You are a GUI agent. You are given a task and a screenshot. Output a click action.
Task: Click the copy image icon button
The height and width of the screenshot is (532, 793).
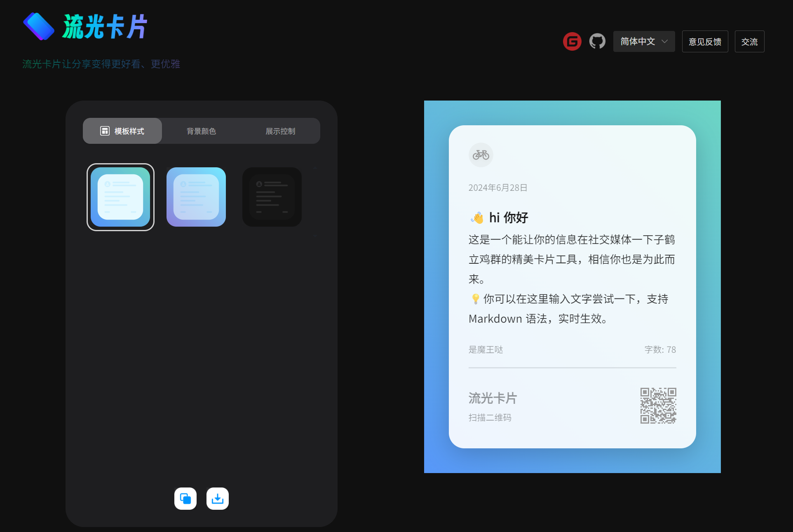tap(185, 499)
